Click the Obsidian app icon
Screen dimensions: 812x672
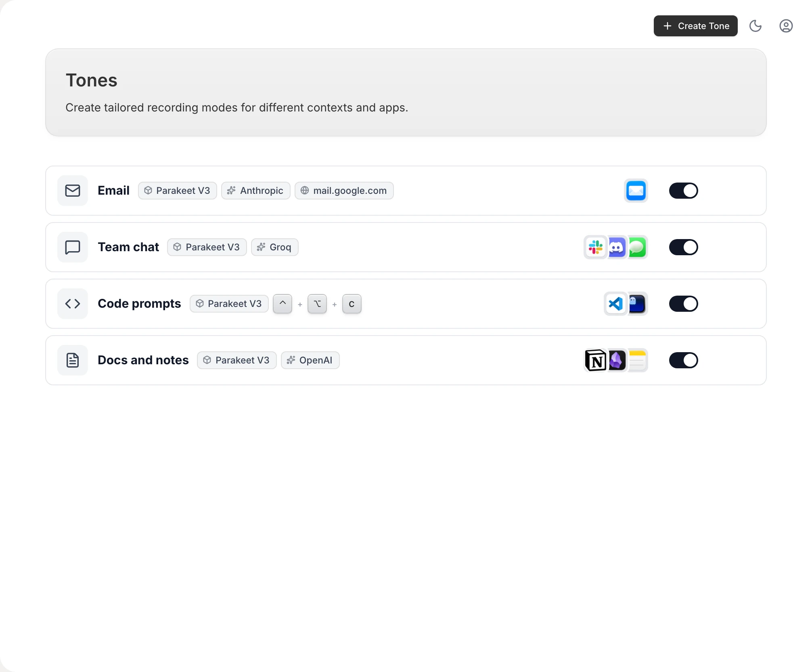[617, 360]
